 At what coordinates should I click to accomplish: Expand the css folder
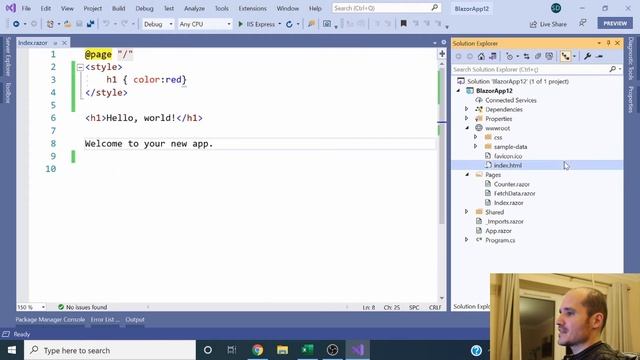pos(476,137)
